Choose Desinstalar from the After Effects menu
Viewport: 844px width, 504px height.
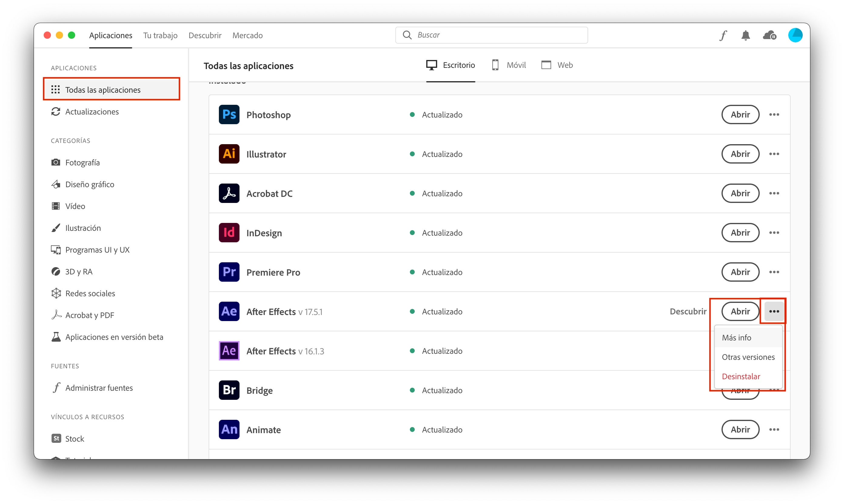[741, 376]
